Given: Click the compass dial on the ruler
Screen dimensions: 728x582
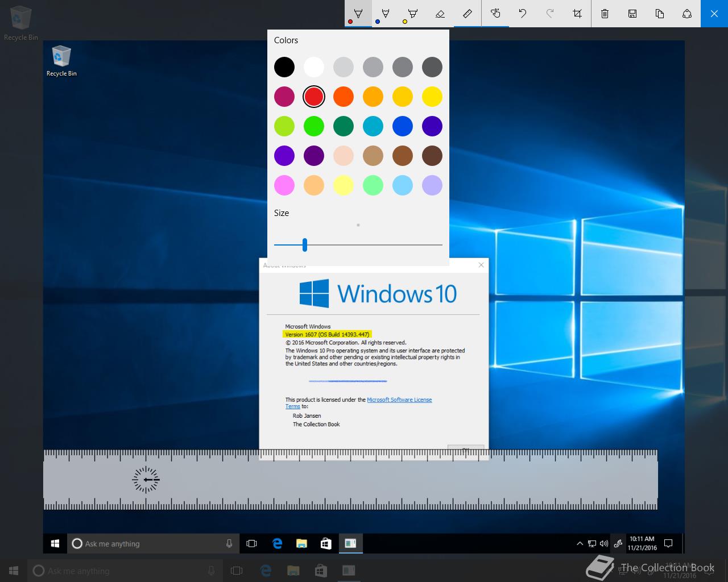Looking at the screenshot, I should (146, 480).
